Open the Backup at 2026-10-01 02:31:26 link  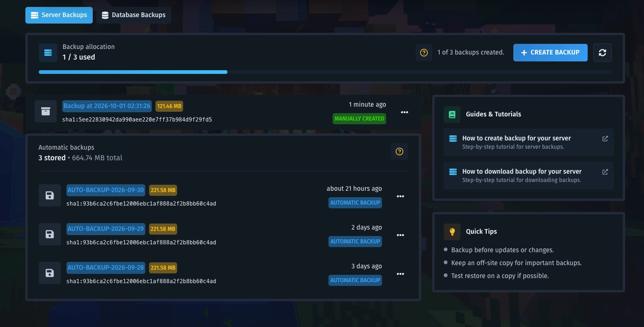pyautogui.click(x=107, y=106)
